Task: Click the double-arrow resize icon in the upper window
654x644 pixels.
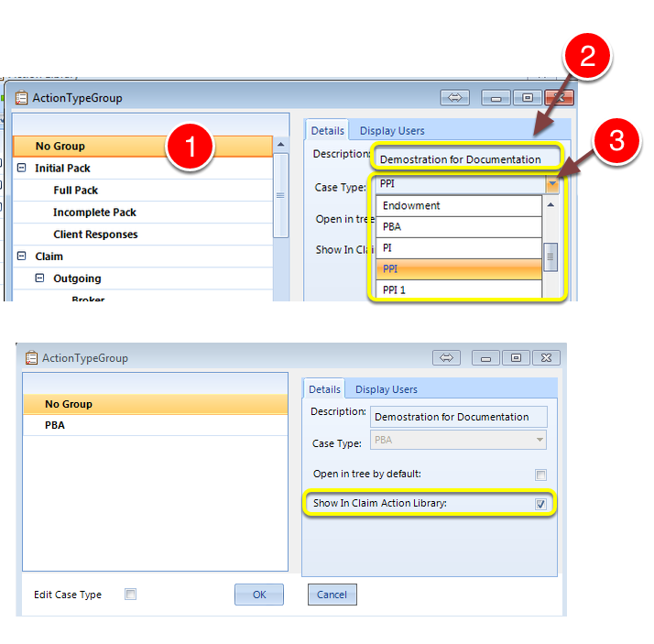Action: (x=454, y=98)
